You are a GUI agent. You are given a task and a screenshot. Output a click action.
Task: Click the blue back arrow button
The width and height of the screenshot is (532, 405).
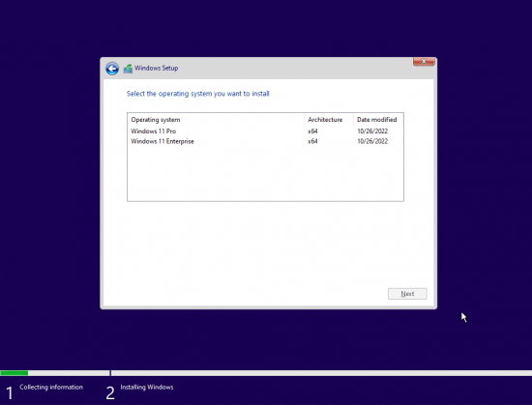[112, 69]
